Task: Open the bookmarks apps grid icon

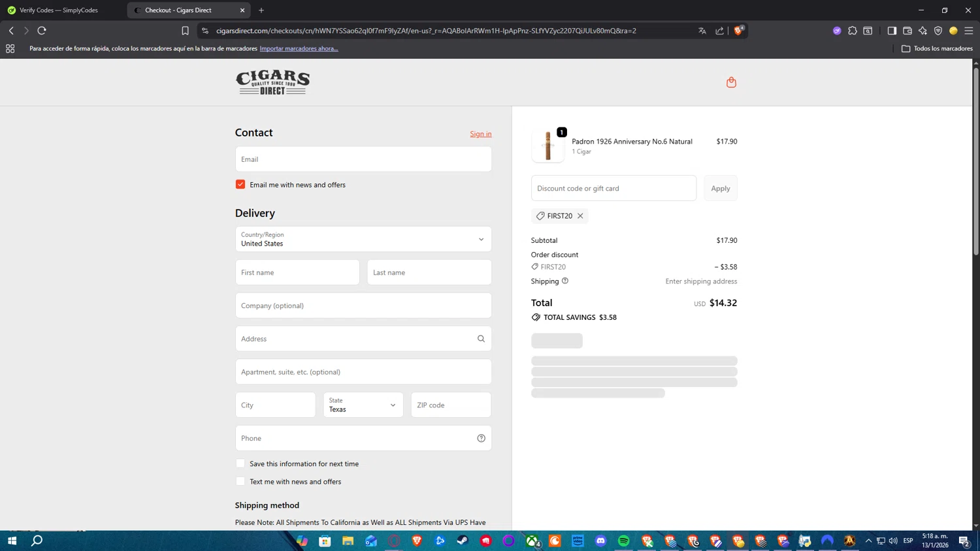Action: (x=10, y=48)
